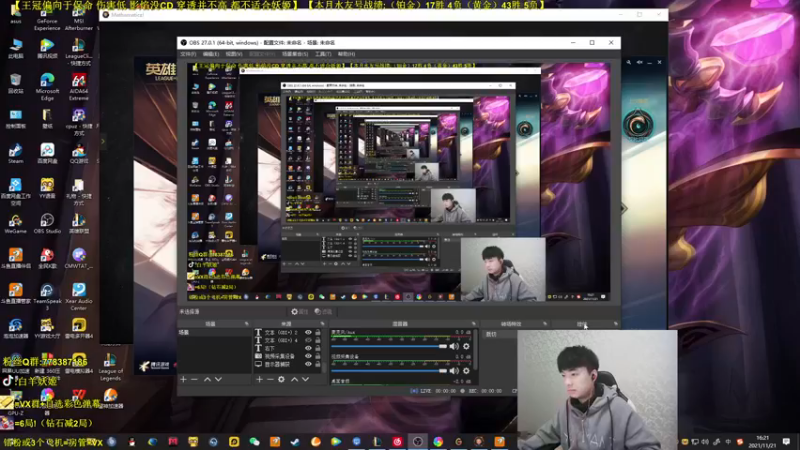
Task: Select the 场景 item in Scenes list
Action: click(x=214, y=332)
